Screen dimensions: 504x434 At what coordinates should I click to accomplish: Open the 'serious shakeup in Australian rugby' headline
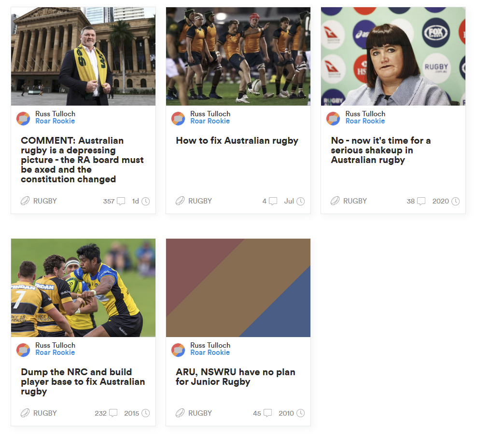click(x=380, y=150)
